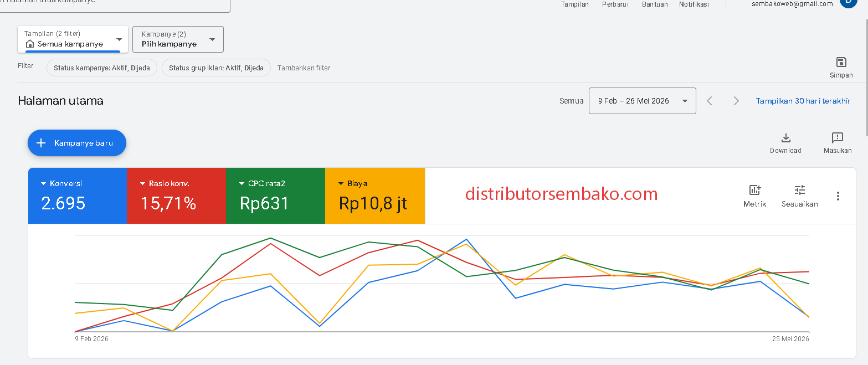Open the Sesuaikan adjust icon

799,190
